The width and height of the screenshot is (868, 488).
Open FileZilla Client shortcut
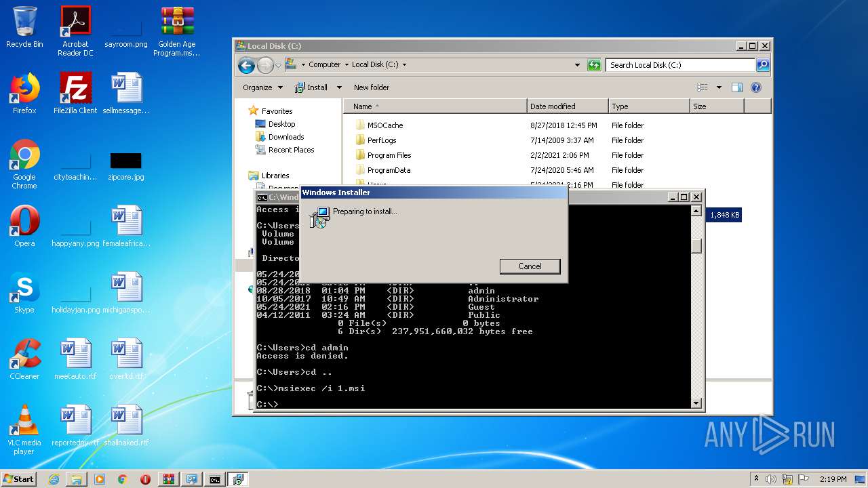[75, 94]
